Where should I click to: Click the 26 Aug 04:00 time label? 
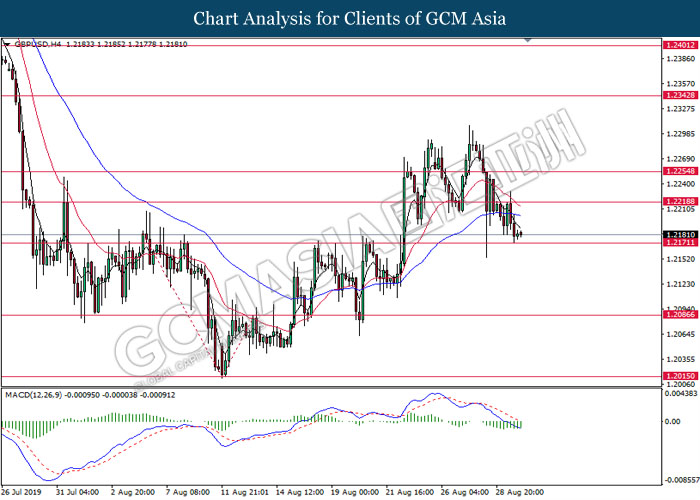465,492
